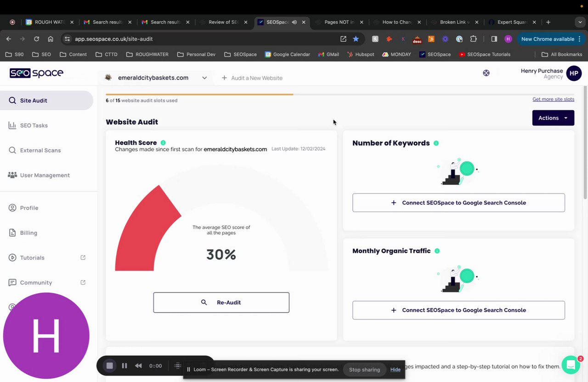The width and height of the screenshot is (588, 382).
Task: Mute audio on SEOSpace tab
Action: [294, 22]
